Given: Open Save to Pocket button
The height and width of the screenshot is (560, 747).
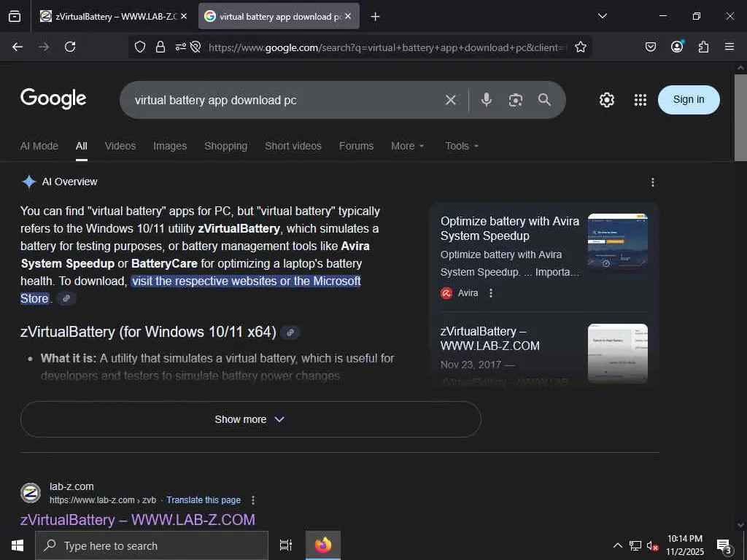Looking at the screenshot, I should click(x=651, y=47).
